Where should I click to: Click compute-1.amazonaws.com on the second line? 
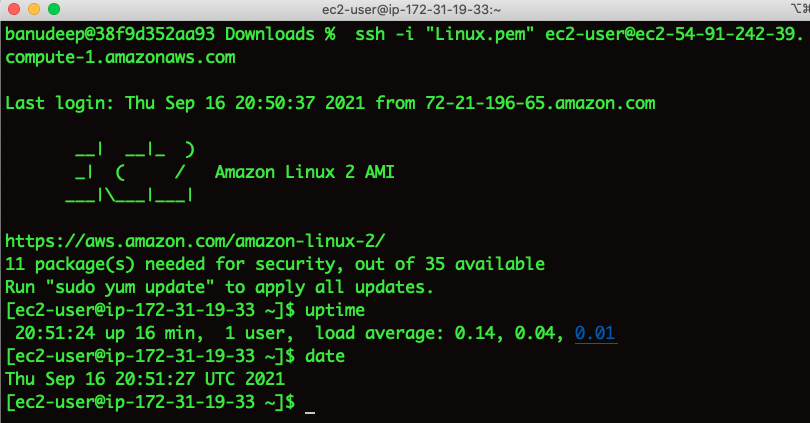pyautogui.click(x=120, y=57)
